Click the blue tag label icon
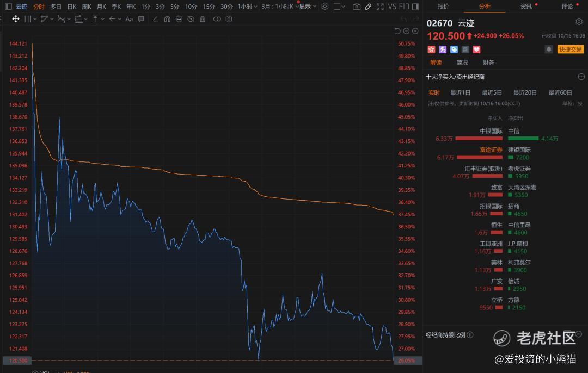Screen dimensions: 588x373 point(454,49)
